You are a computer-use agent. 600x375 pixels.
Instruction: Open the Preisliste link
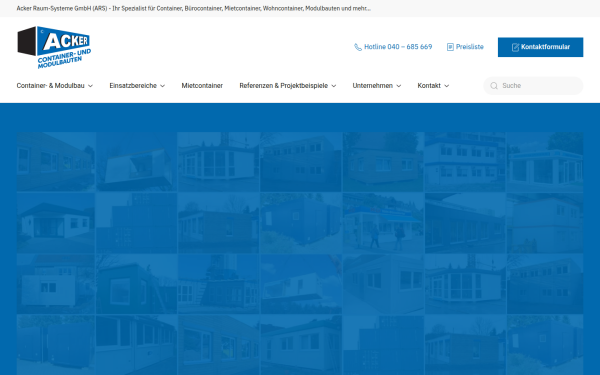click(465, 47)
